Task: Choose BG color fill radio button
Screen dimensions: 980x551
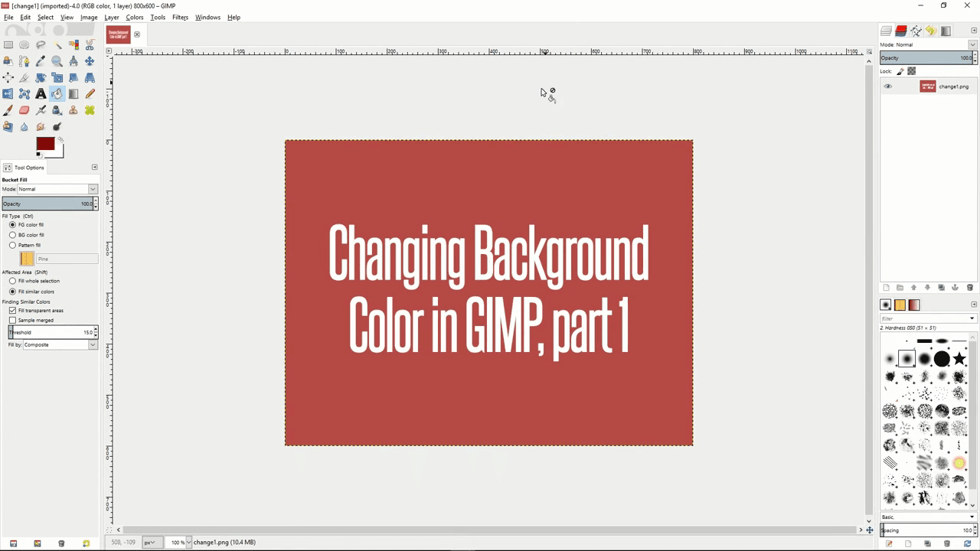Action: [x=12, y=235]
